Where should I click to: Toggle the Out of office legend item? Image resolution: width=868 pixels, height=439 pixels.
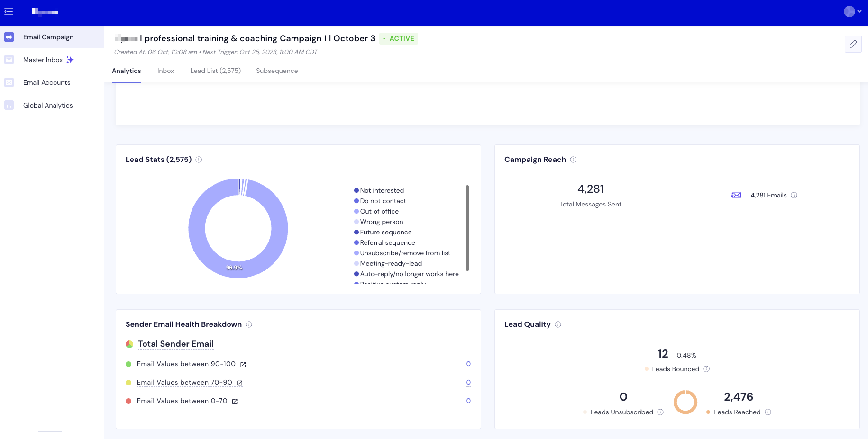click(379, 211)
